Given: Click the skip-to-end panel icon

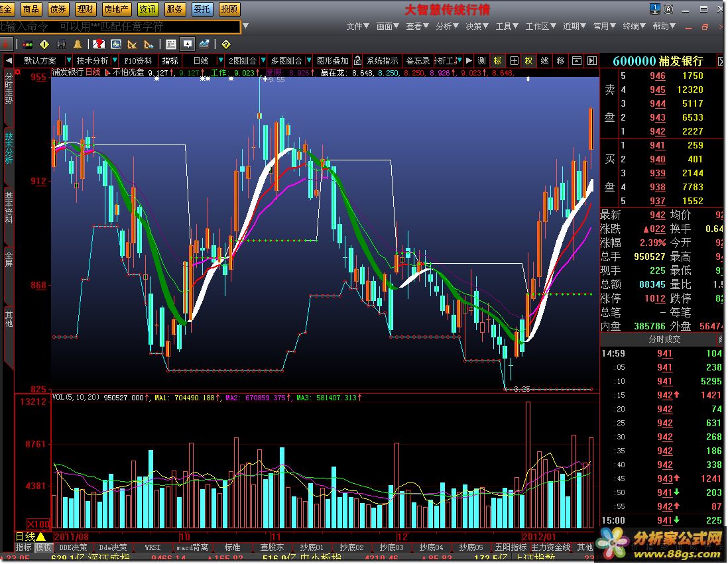Looking at the screenshot, I should (592, 61).
